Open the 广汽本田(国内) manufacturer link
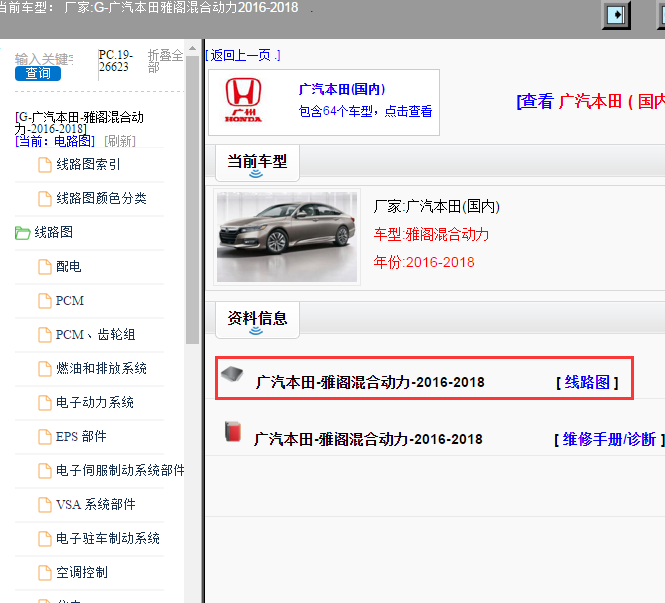Screen dimensions: 665x603 pos(342,89)
